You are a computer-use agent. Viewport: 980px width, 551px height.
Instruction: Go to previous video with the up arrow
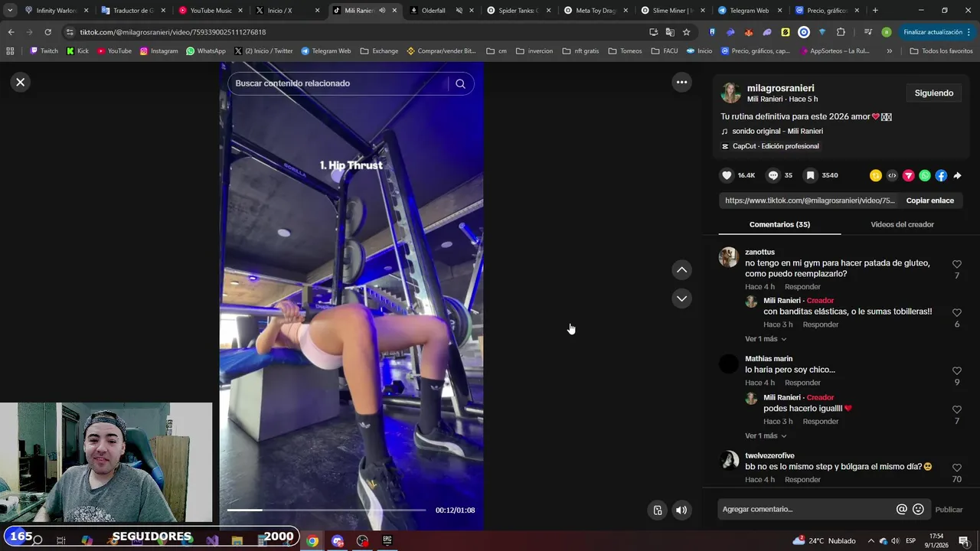681,270
